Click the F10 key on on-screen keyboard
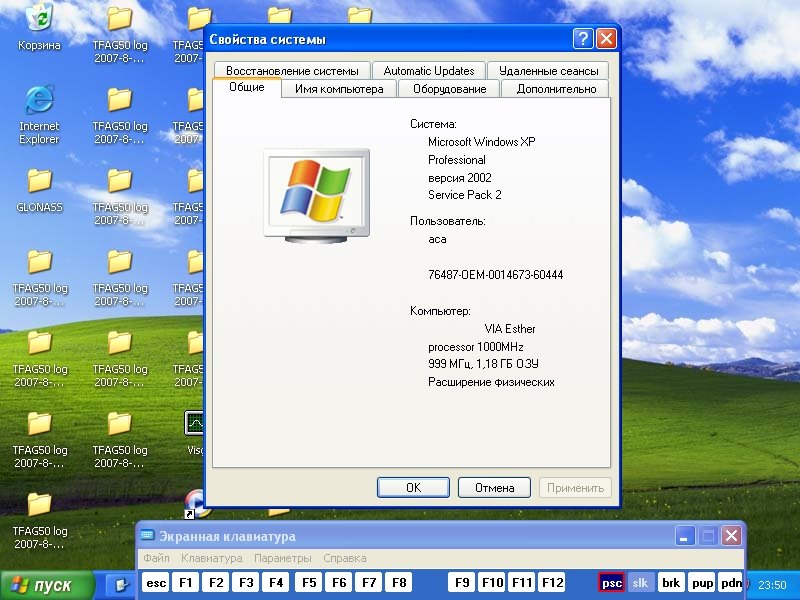The height and width of the screenshot is (600, 800). click(x=492, y=583)
